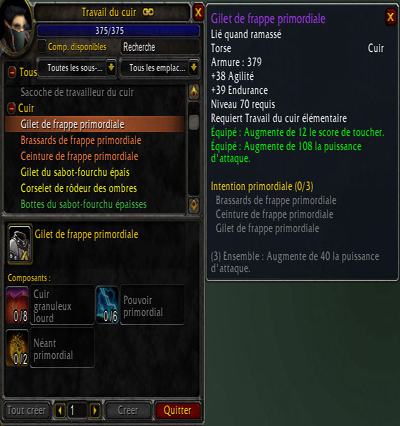The width and height of the screenshot is (400, 426).
Task: Click the Tout créer button
Action: click(26, 410)
